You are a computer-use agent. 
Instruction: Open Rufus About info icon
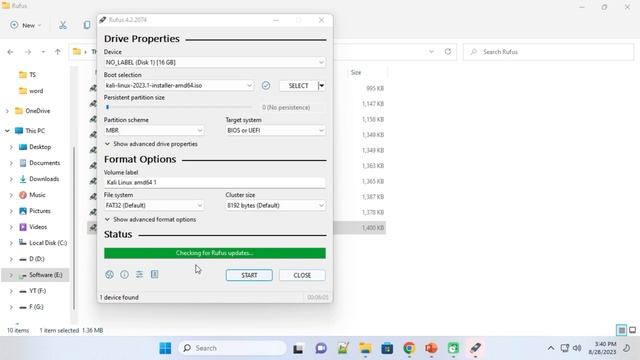coord(124,275)
